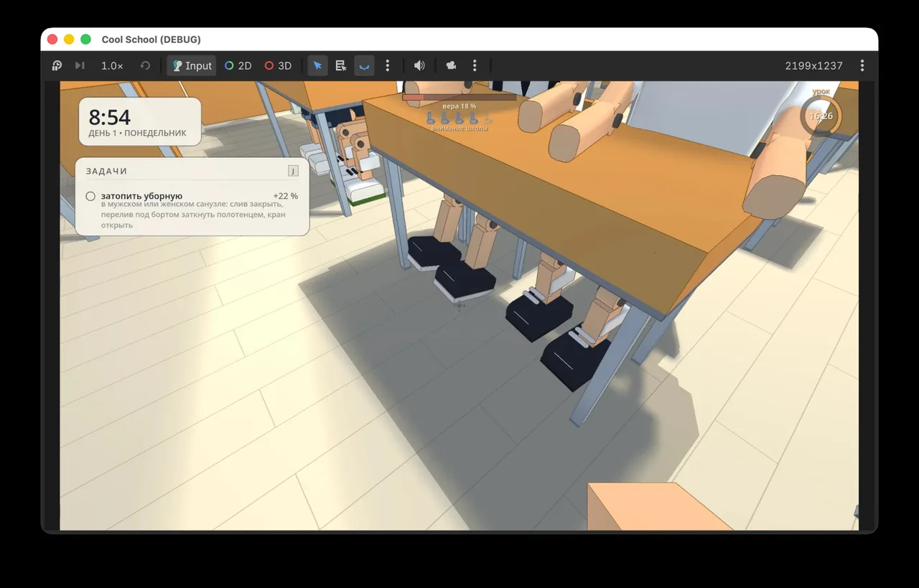Click the crosshair at screen center

click(x=459, y=306)
